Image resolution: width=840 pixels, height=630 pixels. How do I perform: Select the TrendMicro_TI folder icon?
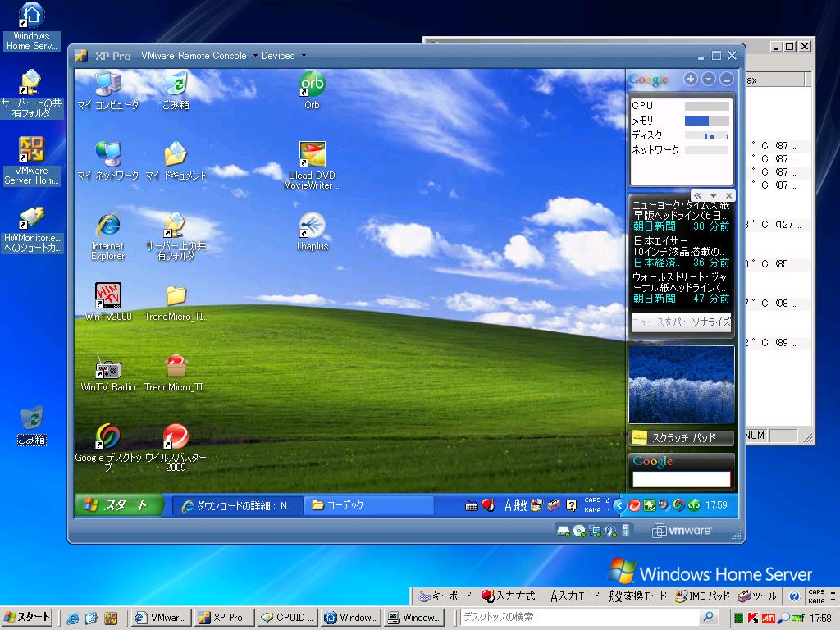(176, 302)
